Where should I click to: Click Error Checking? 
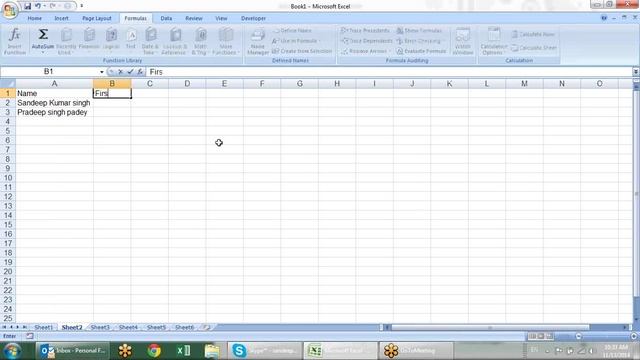[x=420, y=41]
